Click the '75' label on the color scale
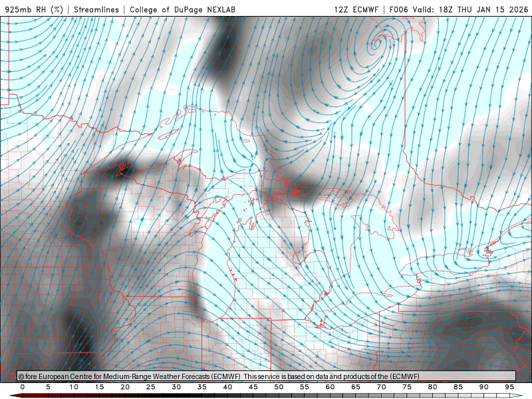 [407, 387]
